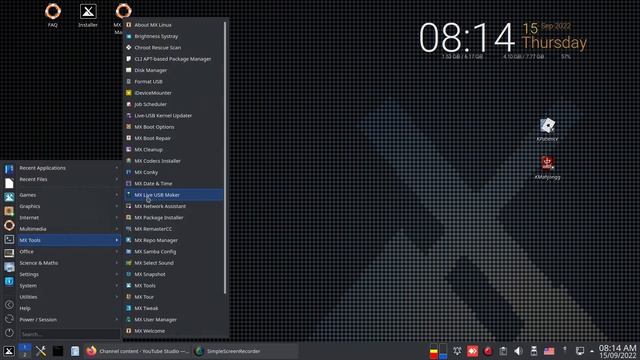Open the KPatience desktop shortcut
This screenshot has height=360, width=640.
pyautogui.click(x=547, y=129)
